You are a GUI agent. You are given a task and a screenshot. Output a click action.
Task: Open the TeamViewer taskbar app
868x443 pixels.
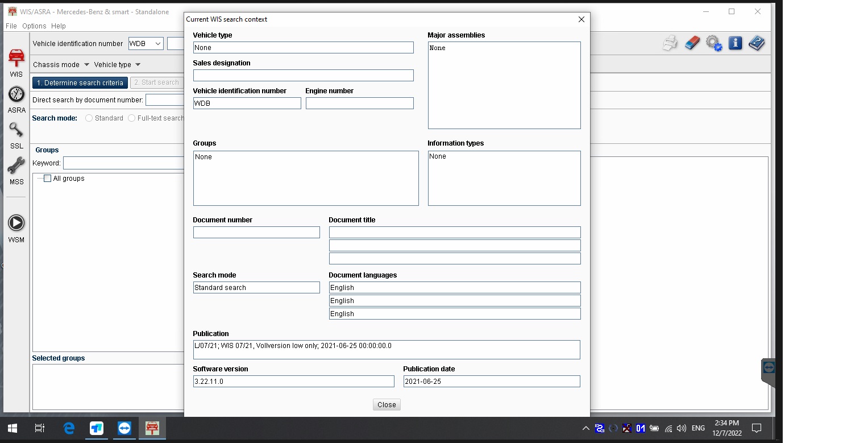pyautogui.click(x=124, y=428)
